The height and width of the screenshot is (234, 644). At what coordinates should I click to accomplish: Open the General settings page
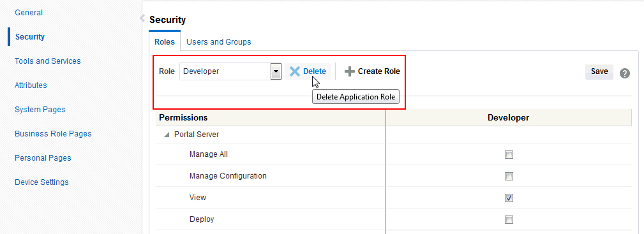[x=29, y=13]
